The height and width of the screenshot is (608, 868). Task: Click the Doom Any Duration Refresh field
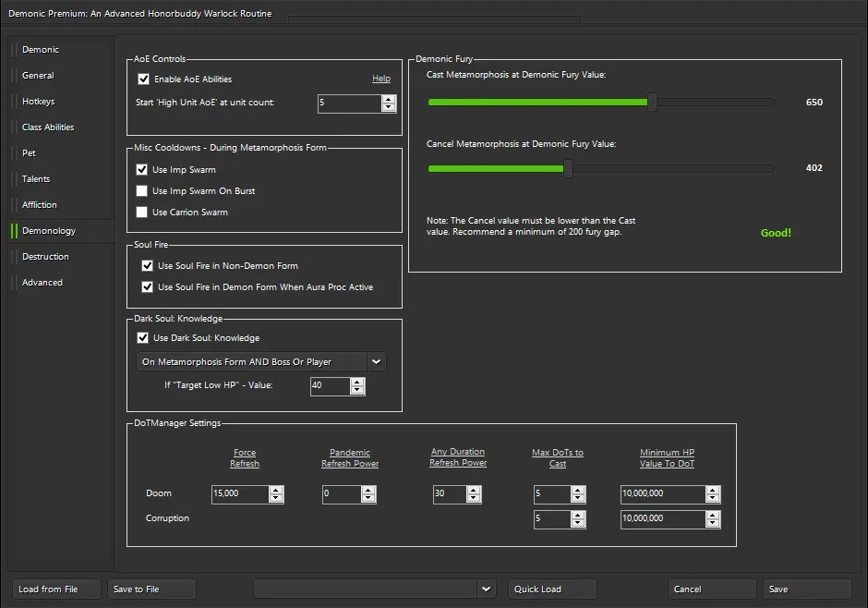tap(450, 494)
